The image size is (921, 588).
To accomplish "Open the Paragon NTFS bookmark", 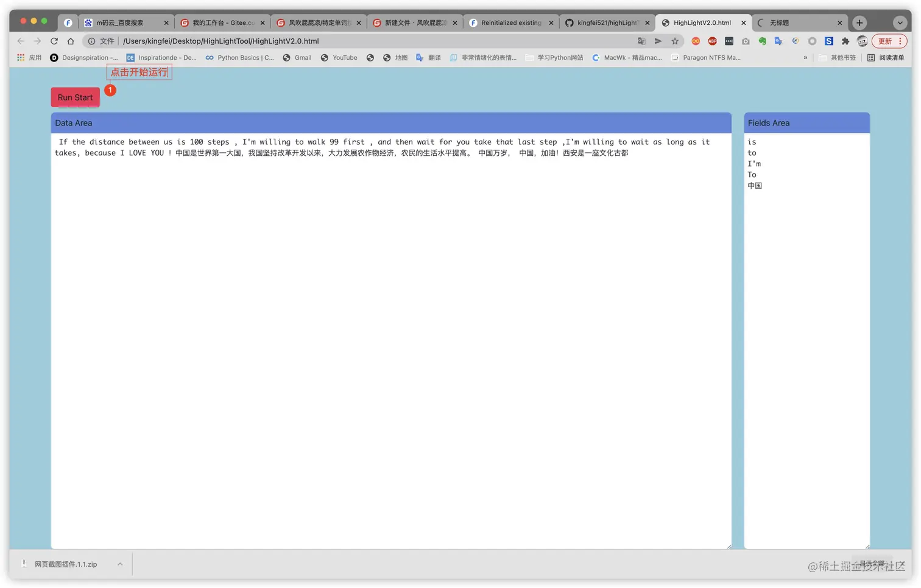I will pyautogui.click(x=706, y=57).
